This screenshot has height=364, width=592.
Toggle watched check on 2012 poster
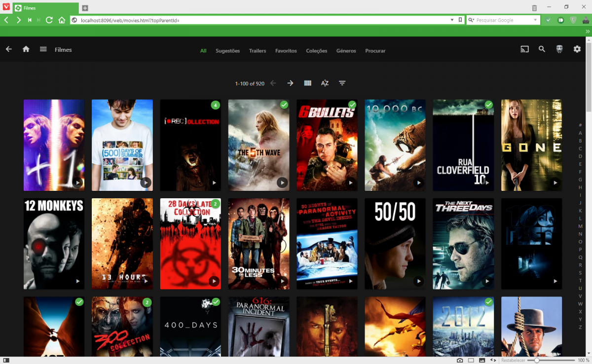tap(488, 302)
